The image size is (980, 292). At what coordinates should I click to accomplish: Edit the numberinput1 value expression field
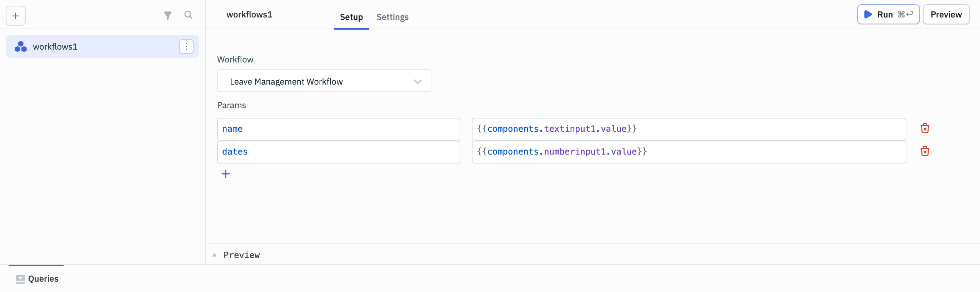(688, 152)
